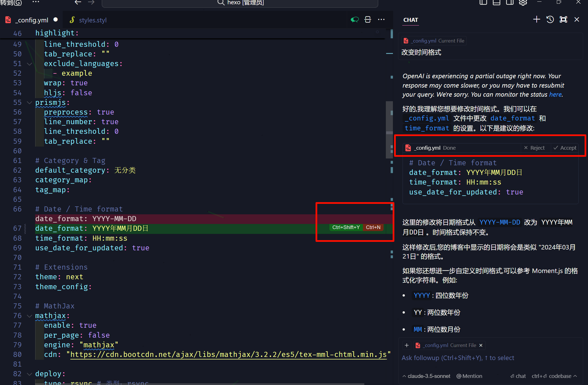Image resolution: width=588 pixels, height=385 pixels.
Task: Close the chat panel
Action: pyautogui.click(x=577, y=20)
